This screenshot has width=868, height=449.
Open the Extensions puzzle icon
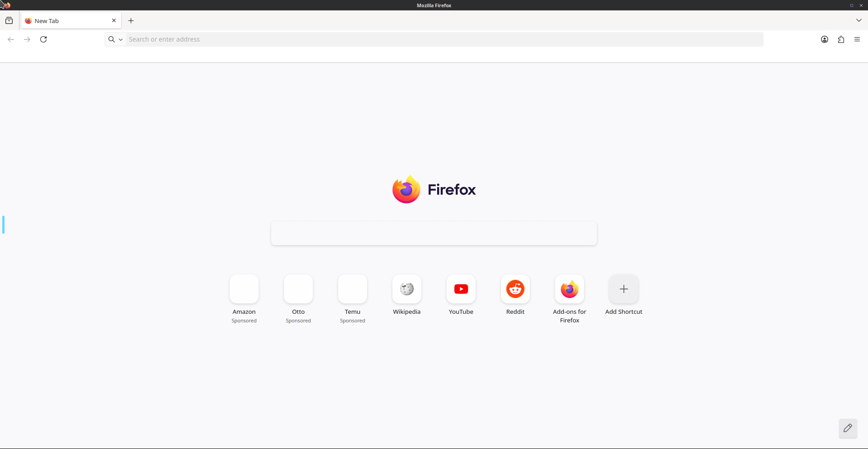coord(841,39)
